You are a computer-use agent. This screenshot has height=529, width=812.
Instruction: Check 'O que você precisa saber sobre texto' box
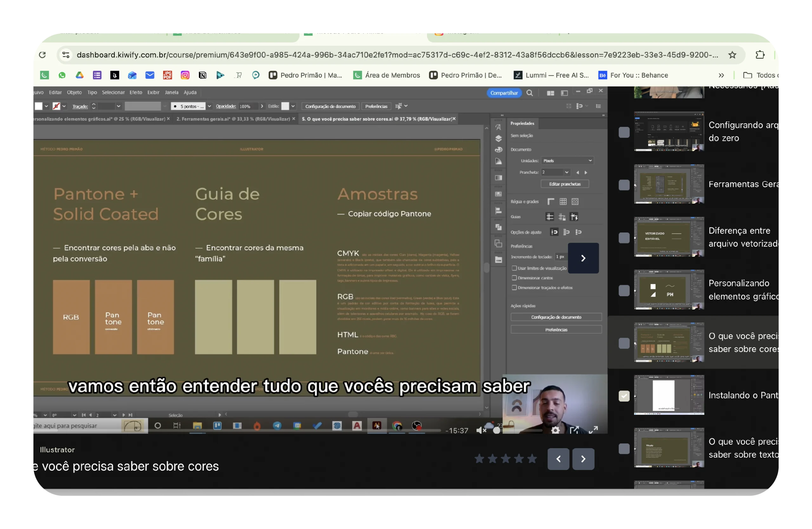click(x=624, y=449)
